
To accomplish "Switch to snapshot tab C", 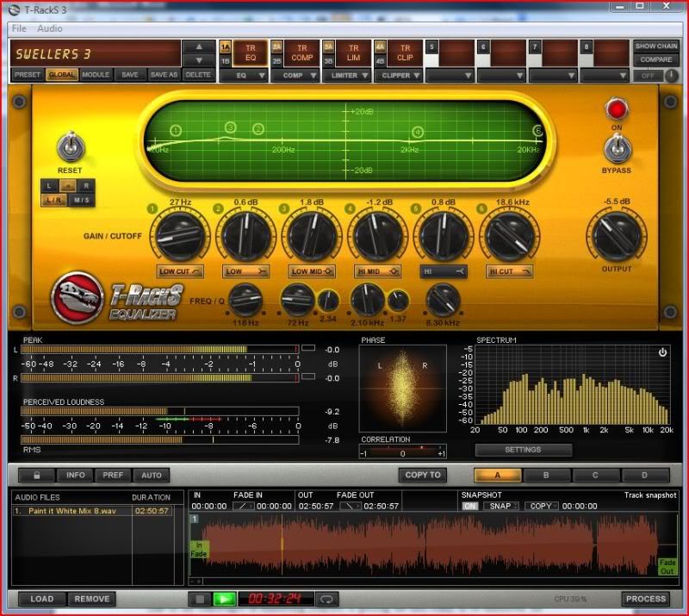I will click(x=595, y=475).
